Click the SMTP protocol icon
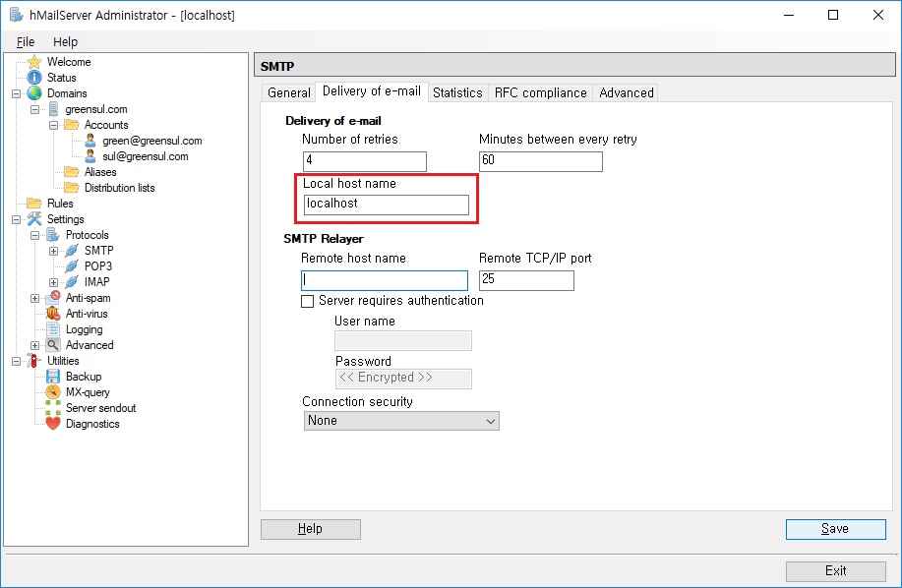Image resolution: width=902 pixels, height=588 pixels. pos(70,250)
